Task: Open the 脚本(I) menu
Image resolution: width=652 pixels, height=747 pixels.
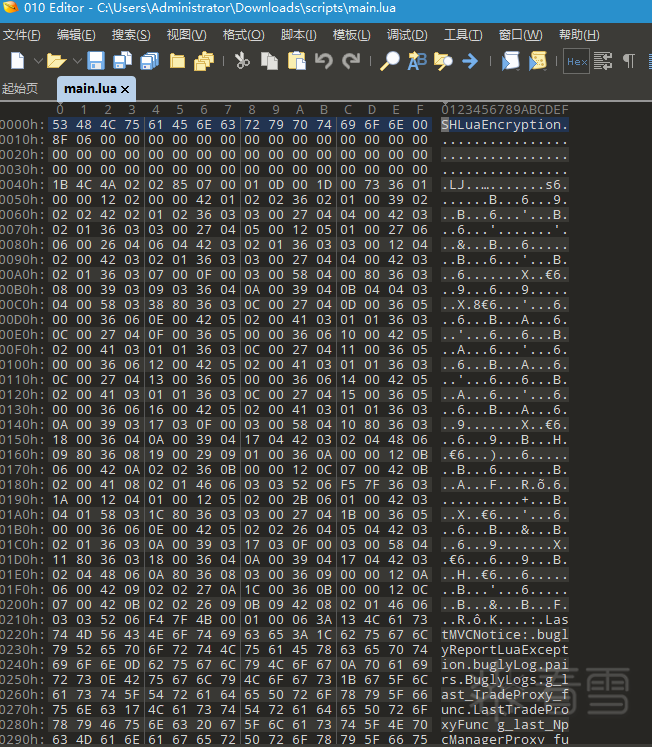Action: (299, 35)
